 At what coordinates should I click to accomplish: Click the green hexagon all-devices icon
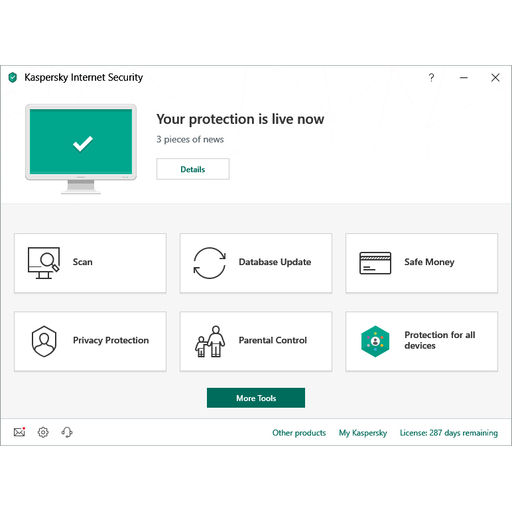[x=375, y=341]
